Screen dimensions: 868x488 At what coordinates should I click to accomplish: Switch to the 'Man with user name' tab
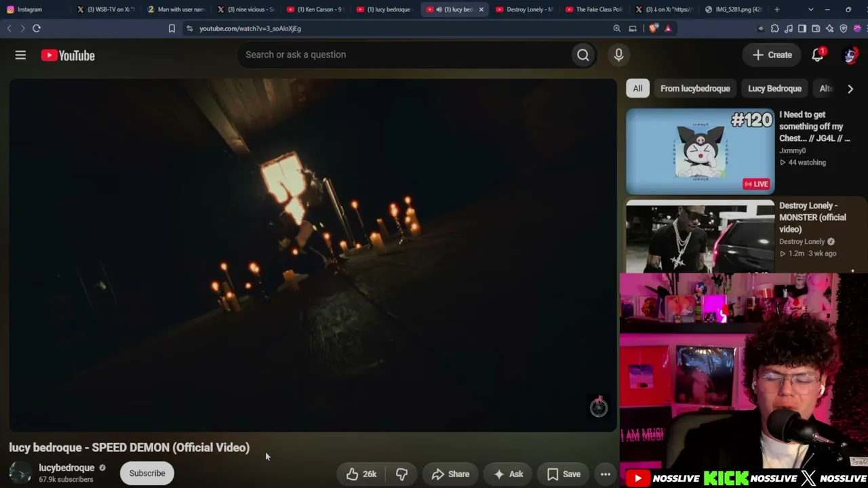(176, 9)
